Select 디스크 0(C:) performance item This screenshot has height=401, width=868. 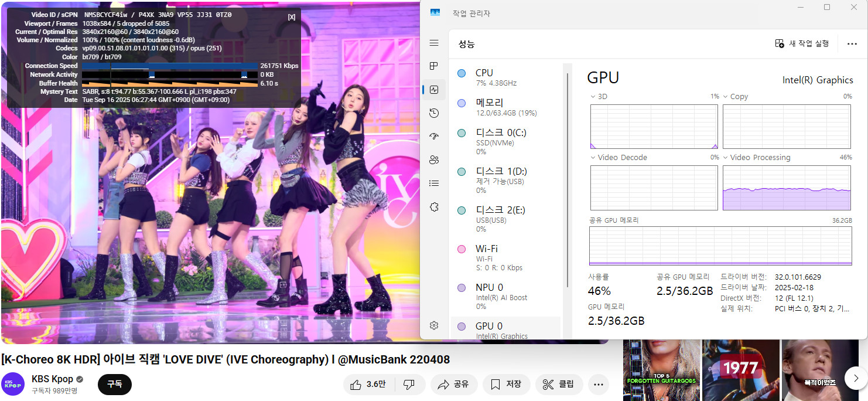click(x=506, y=142)
